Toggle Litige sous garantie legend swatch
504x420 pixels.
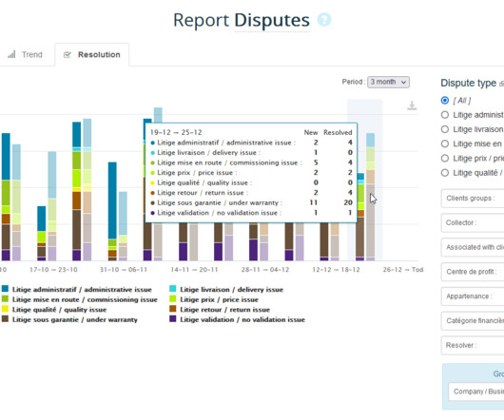pyautogui.click(x=5, y=319)
